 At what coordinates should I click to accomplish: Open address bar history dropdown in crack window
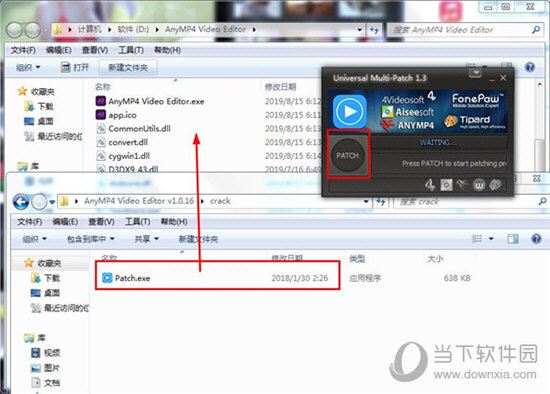tap(366, 202)
